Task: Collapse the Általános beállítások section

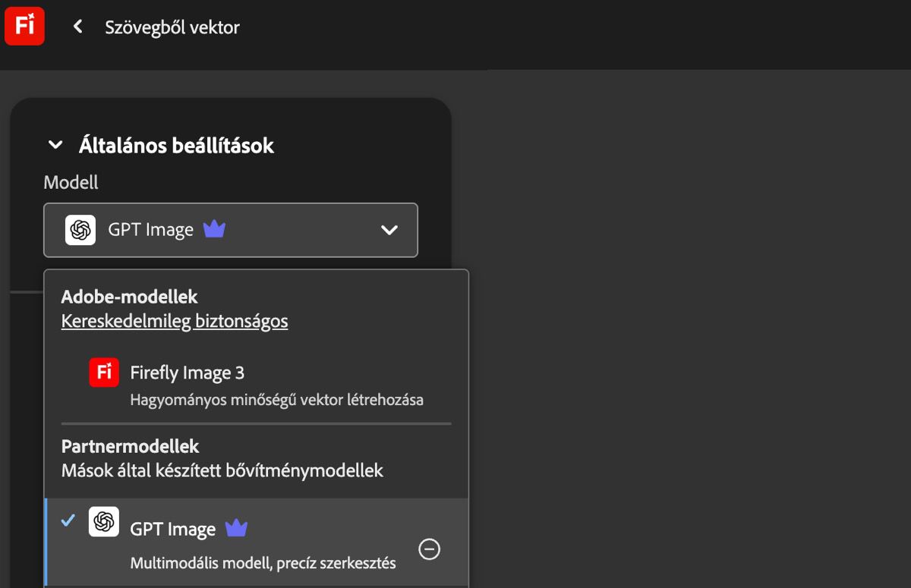Action: [x=55, y=145]
